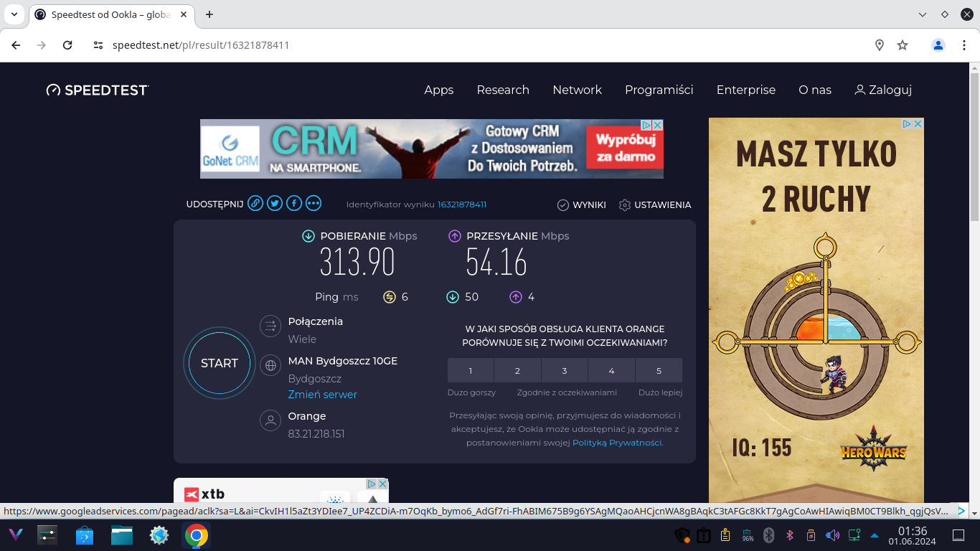Click the Wypróbuj za darmo ad button

pyautogui.click(x=625, y=148)
